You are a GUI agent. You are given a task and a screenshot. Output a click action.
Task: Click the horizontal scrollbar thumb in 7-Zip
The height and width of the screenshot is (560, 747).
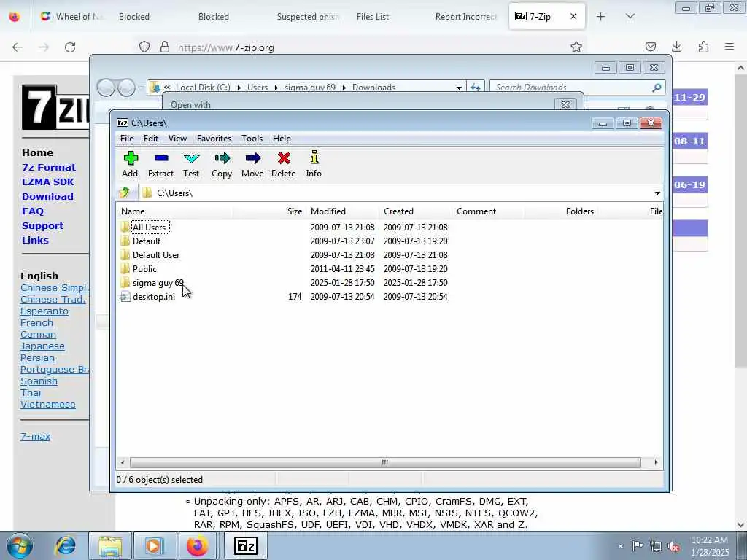pos(385,462)
